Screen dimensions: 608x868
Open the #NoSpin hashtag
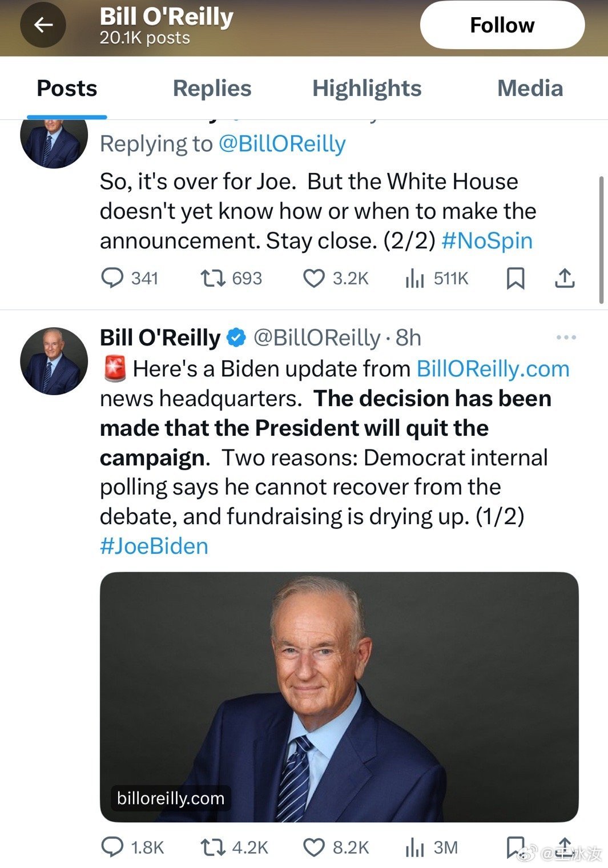[x=487, y=240]
